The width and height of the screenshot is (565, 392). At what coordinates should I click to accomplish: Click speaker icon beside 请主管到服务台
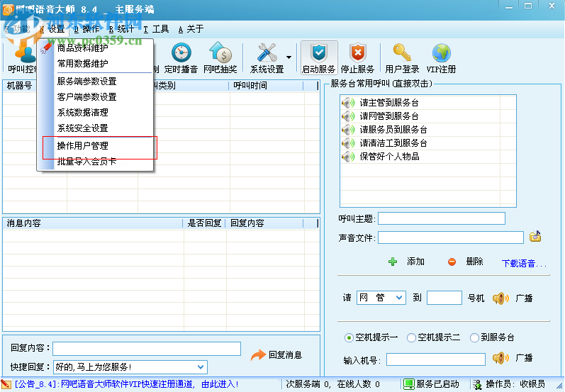click(348, 103)
